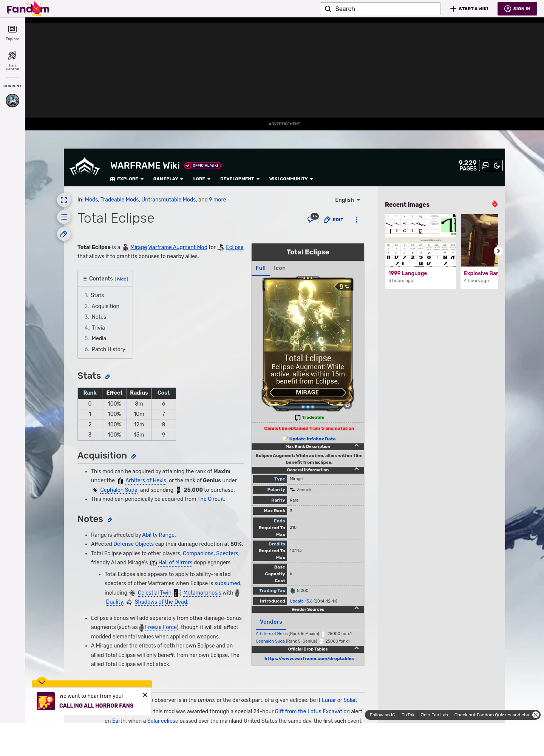The width and height of the screenshot is (544, 756).
Task: Hide the Contents box
Action: (x=122, y=279)
